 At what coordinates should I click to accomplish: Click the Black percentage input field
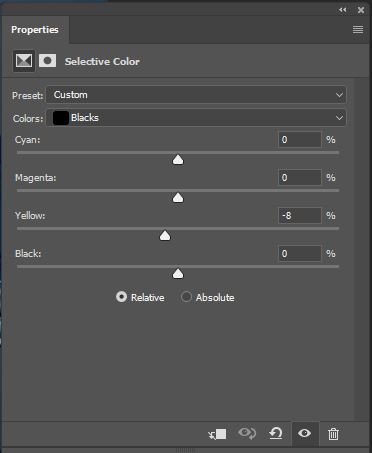coord(300,254)
